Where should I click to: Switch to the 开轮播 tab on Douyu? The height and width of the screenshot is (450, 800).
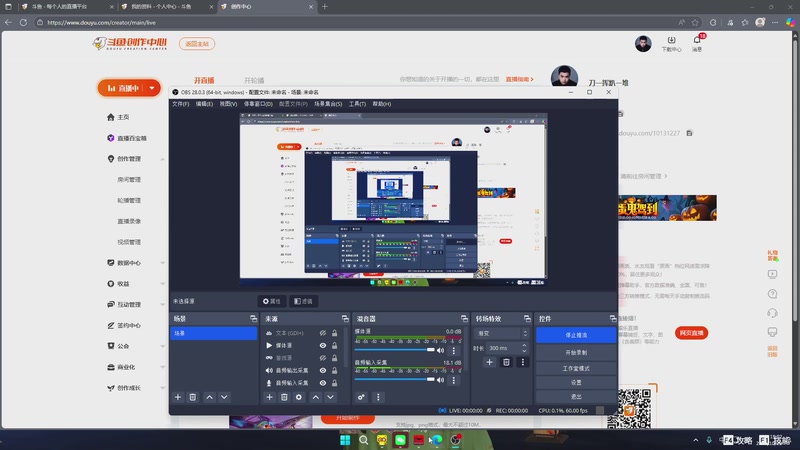coord(254,81)
